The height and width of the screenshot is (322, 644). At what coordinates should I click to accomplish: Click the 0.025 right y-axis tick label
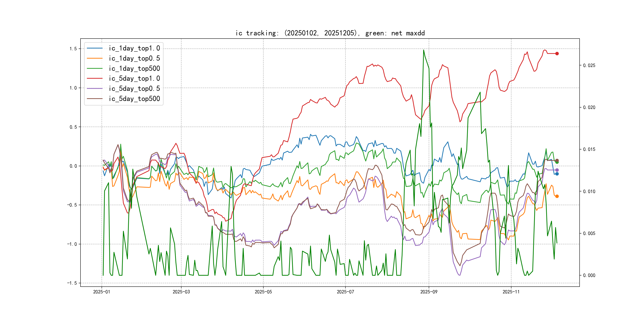(589, 66)
